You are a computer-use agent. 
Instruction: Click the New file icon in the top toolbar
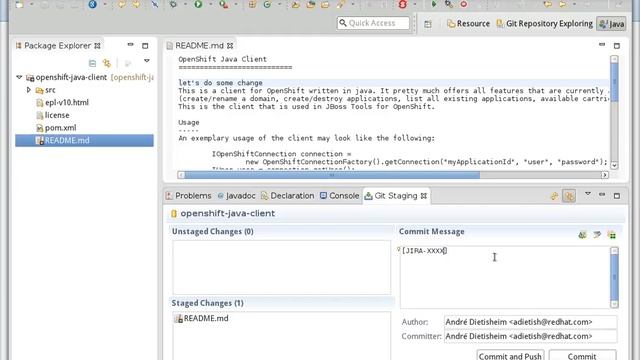19,4
